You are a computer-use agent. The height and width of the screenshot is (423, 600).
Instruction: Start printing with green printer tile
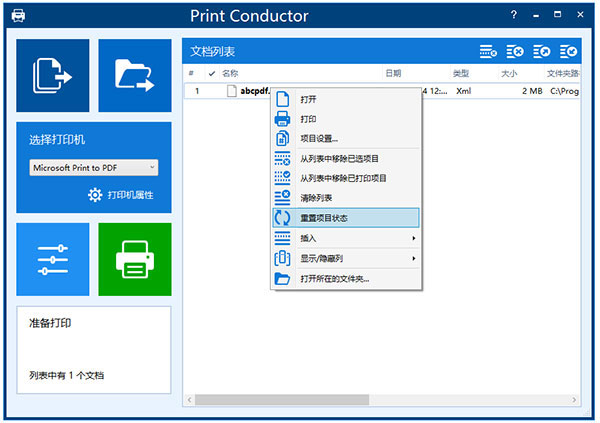[x=135, y=259]
